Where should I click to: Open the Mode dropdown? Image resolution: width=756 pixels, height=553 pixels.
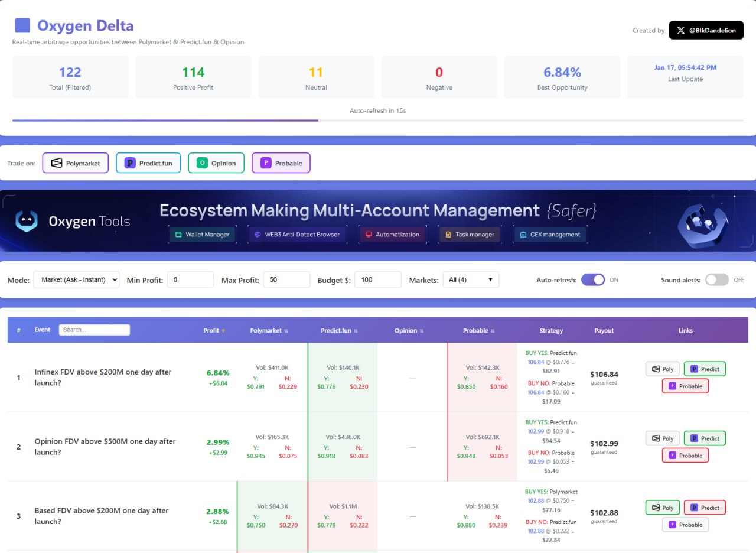(76, 279)
